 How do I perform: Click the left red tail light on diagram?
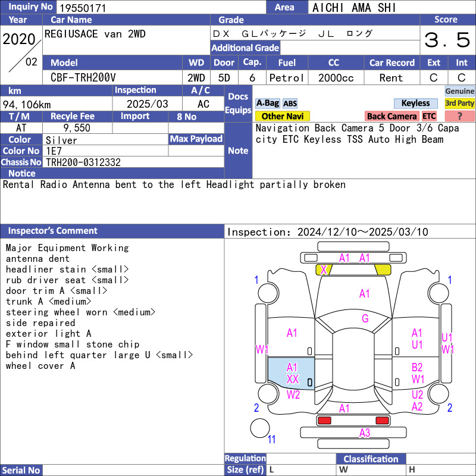click(324, 421)
